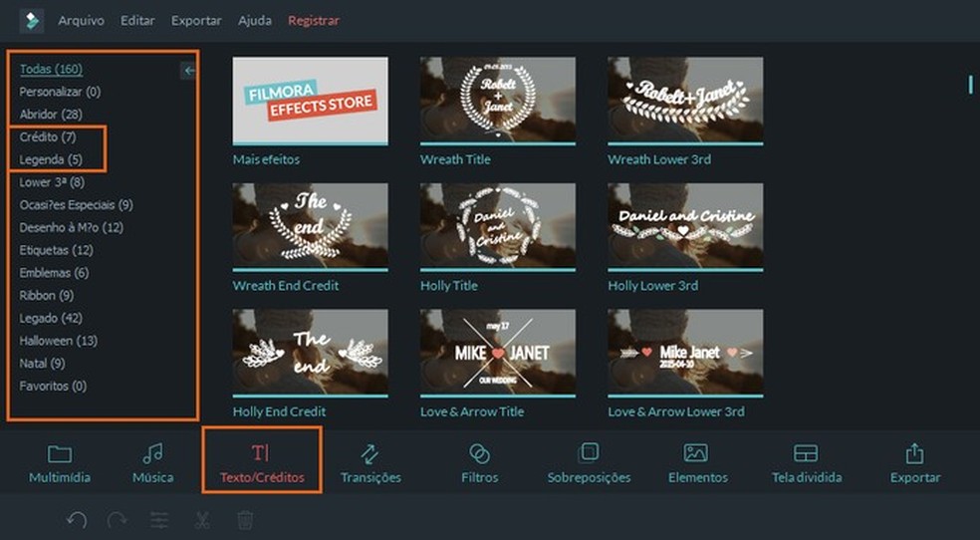This screenshot has height=540, width=980.
Task: Open the edit sliders icon
Action: coord(159,519)
